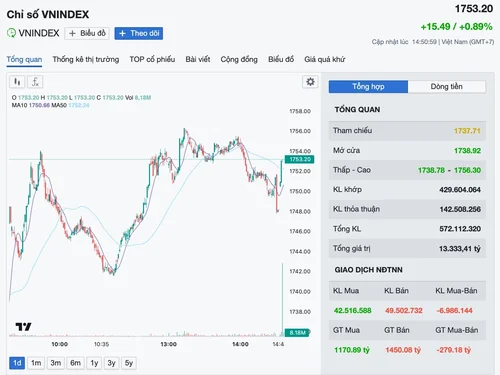
Task: Click the 'KL thỏa thuận' value 142.508.256
Action: [460, 209]
